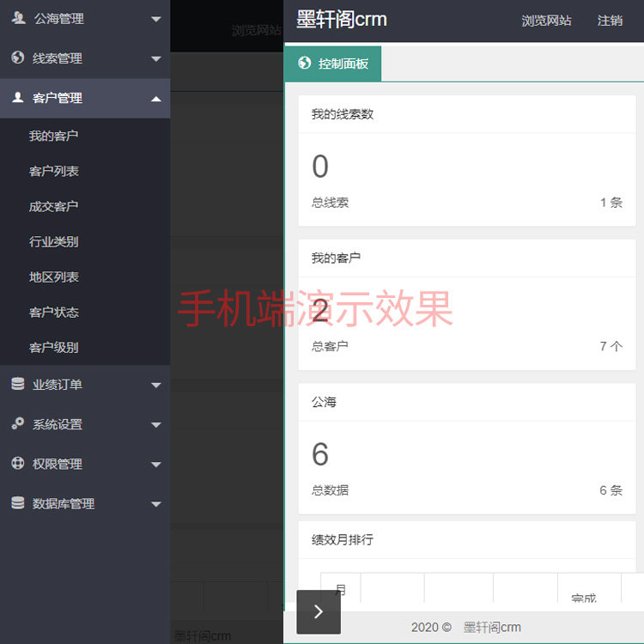Click the 总客户 label
644x644 pixels.
pyautogui.click(x=330, y=346)
